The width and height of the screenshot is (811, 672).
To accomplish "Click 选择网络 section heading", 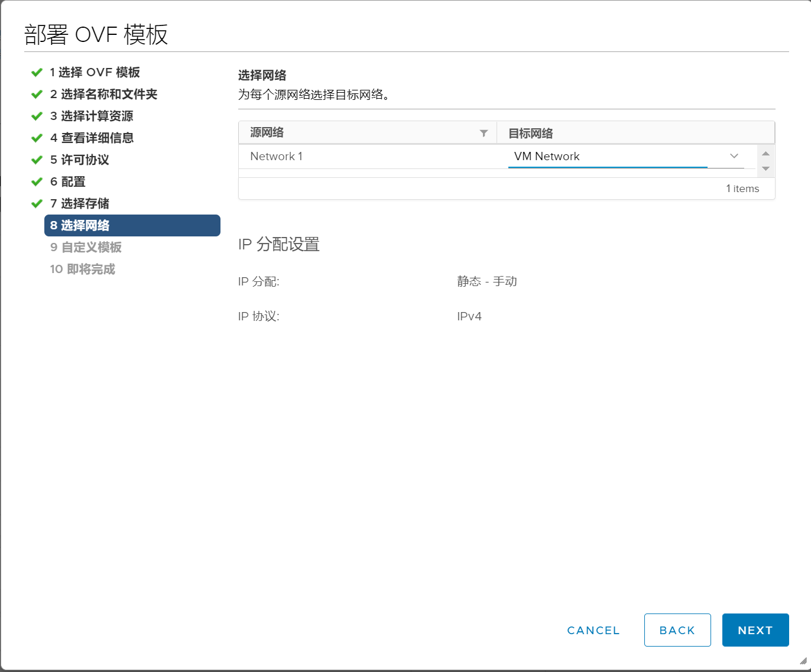I will tap(262, 75).
